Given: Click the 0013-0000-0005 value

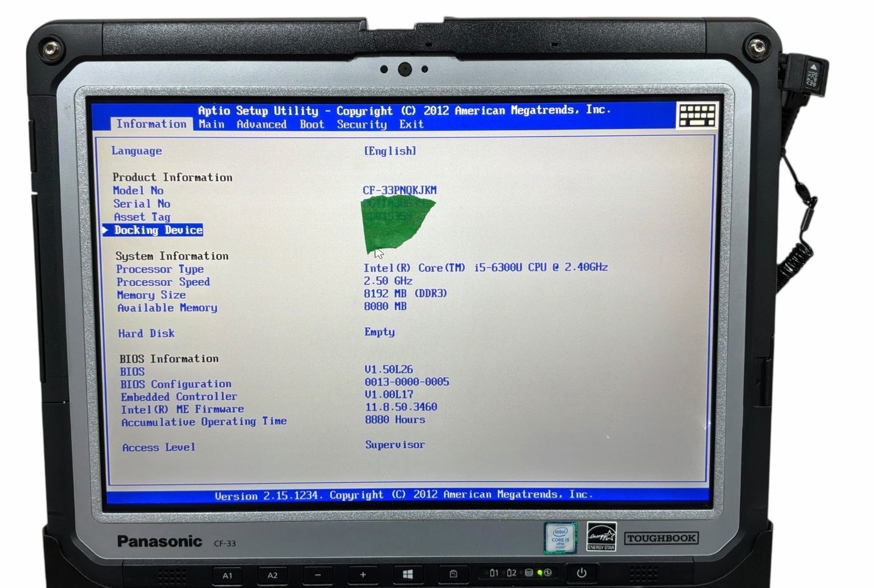Looking at the screenshot, I should [407, 382].
